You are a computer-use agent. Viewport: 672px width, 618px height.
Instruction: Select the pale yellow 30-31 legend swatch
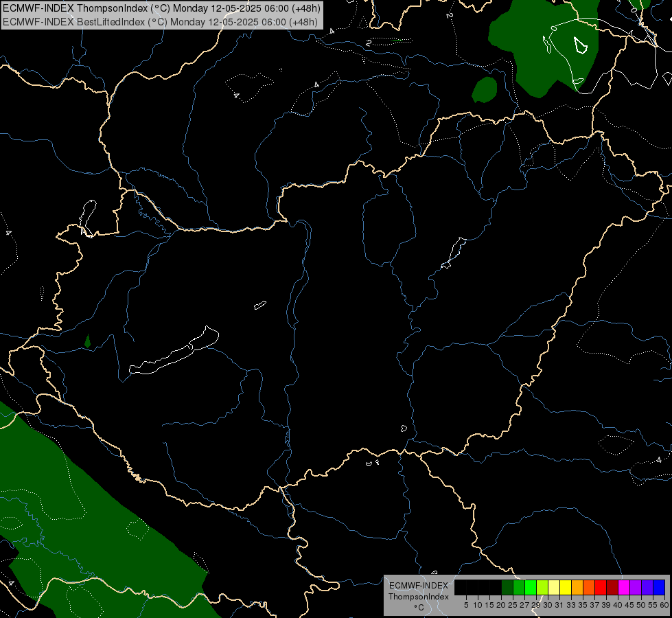(554, 587)
